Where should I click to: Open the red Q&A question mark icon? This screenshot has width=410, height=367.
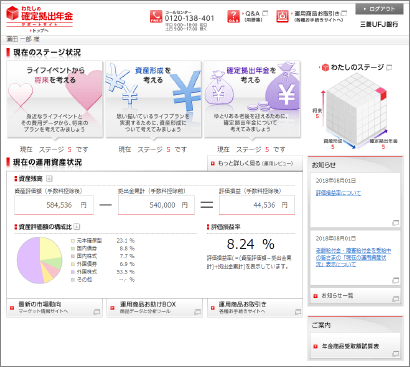tap(233, 16)
